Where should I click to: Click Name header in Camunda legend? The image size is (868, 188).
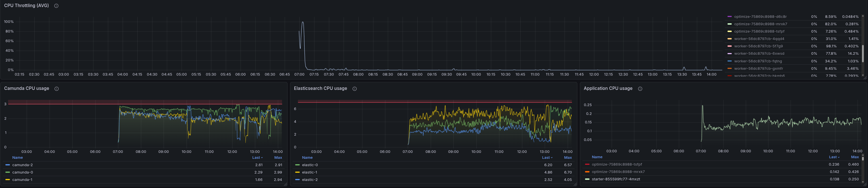tap(18, 158)
